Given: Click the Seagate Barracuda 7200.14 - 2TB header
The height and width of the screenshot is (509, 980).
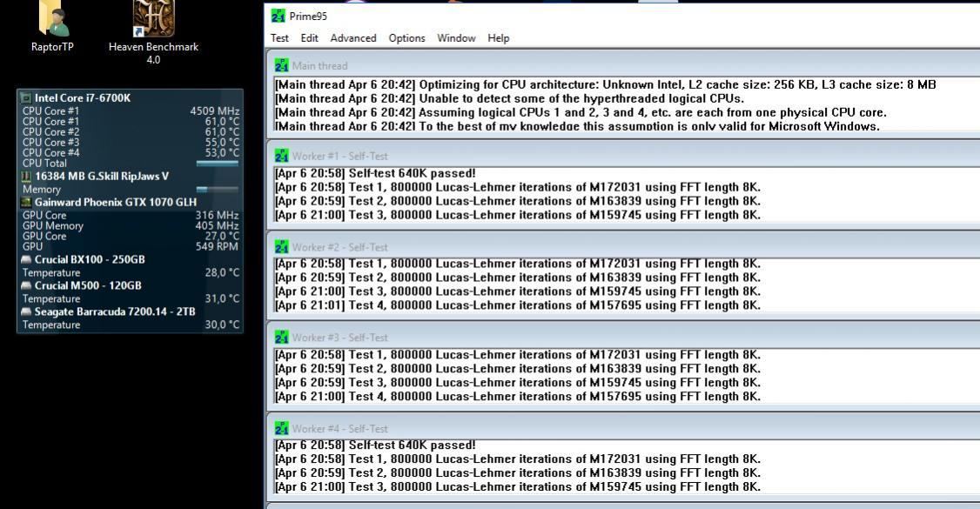Looking at the screenshot, I should 115,311.
